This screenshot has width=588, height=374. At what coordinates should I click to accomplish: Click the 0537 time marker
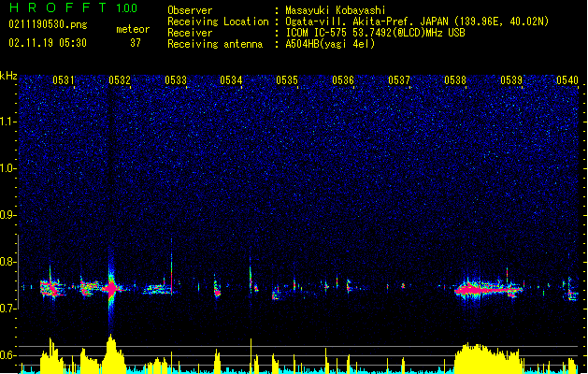399,80
